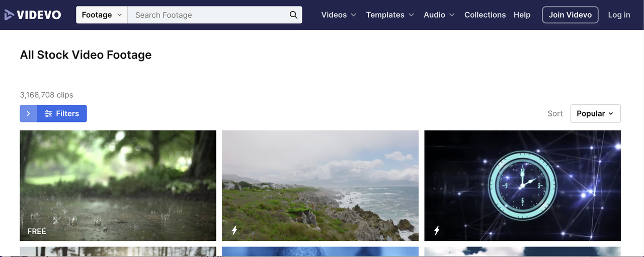Go to the Collections page

click(x=485, y=15)
